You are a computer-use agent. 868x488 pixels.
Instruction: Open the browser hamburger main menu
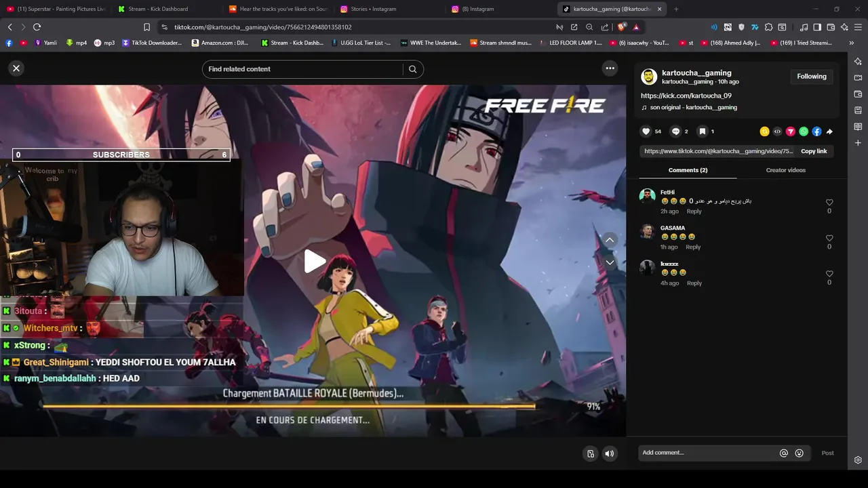859,27
